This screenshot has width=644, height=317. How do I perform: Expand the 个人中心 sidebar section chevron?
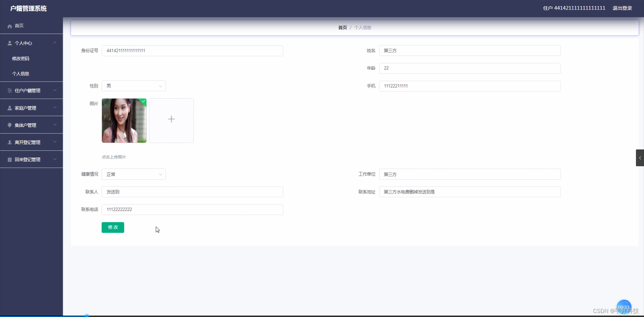click(55, 43)
